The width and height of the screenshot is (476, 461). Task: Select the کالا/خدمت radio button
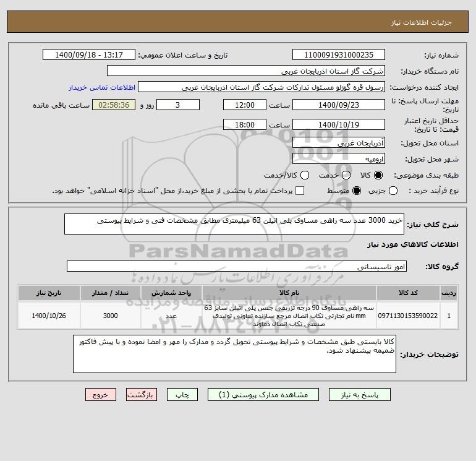point(305,175)
